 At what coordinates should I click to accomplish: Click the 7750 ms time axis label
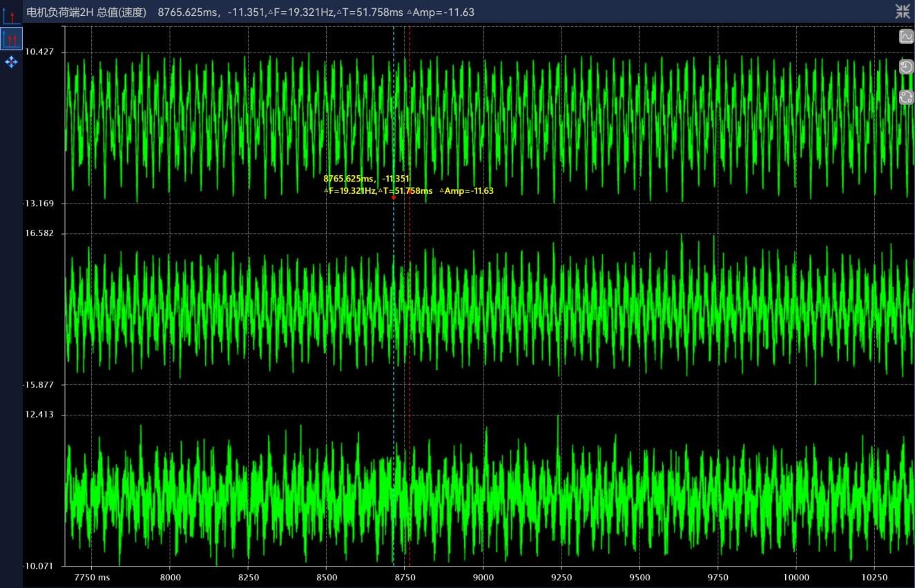pos(93,577)
